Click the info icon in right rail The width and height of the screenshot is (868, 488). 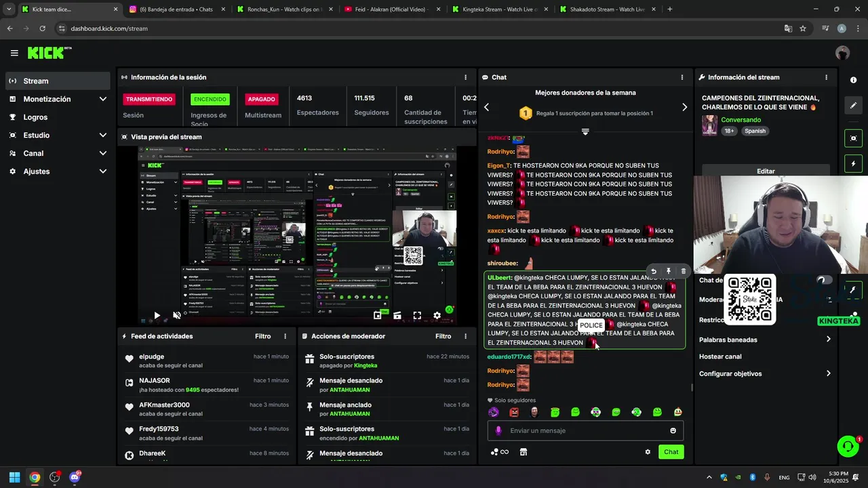pyautogui.click(x=853, y=80)
